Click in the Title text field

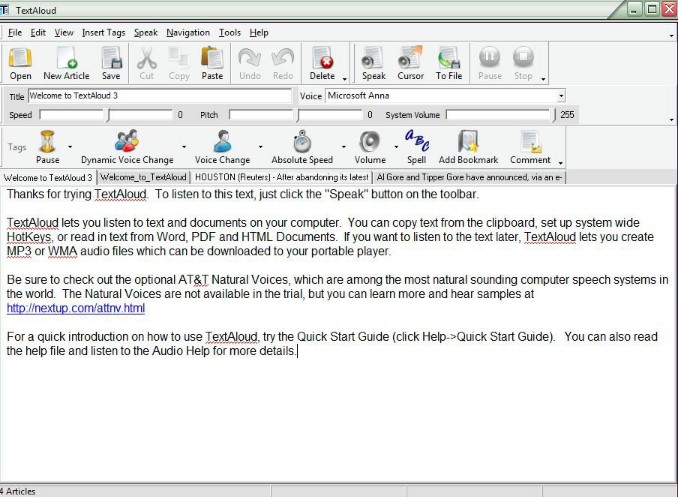pyautogui.click(x=160, y=96)
